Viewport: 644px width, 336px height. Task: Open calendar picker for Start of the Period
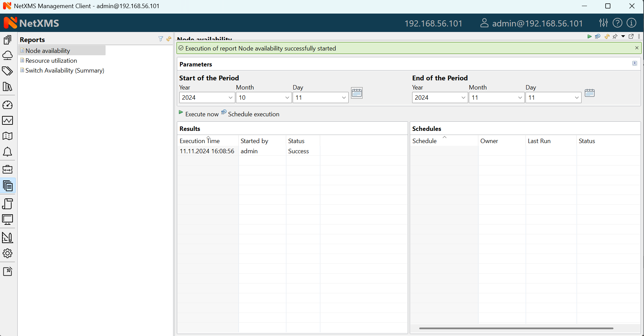point(356,93)
